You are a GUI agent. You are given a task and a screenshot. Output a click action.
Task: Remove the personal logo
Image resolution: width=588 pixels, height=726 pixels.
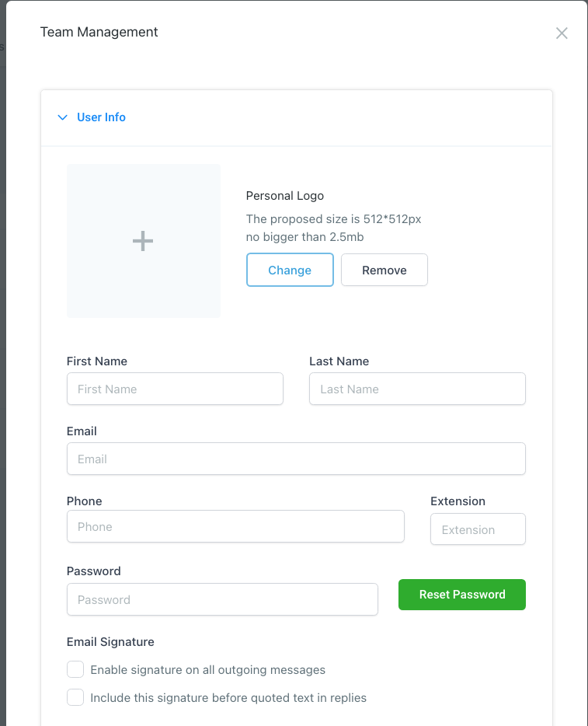pos(384,270)
